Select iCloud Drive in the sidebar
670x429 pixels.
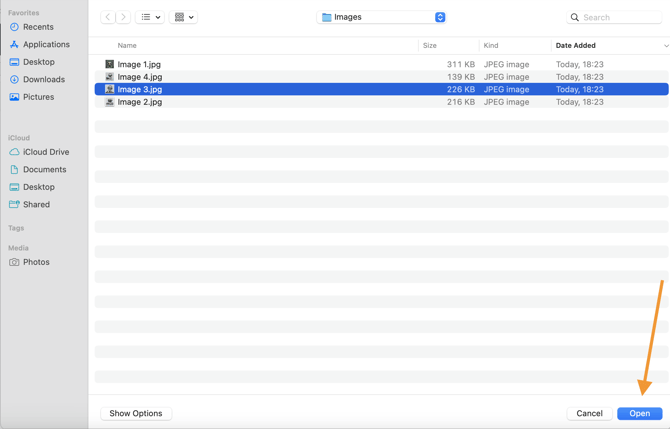tap(46, 152)
